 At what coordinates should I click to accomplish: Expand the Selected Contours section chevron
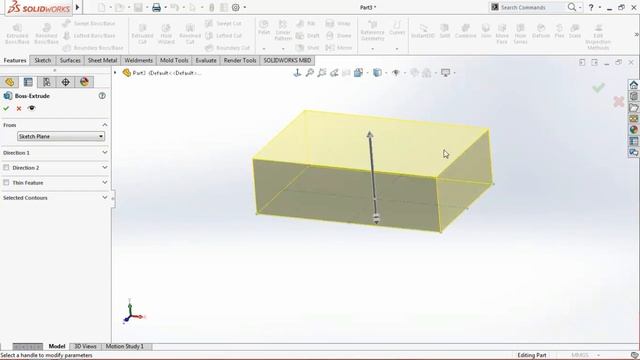point(105,198)
